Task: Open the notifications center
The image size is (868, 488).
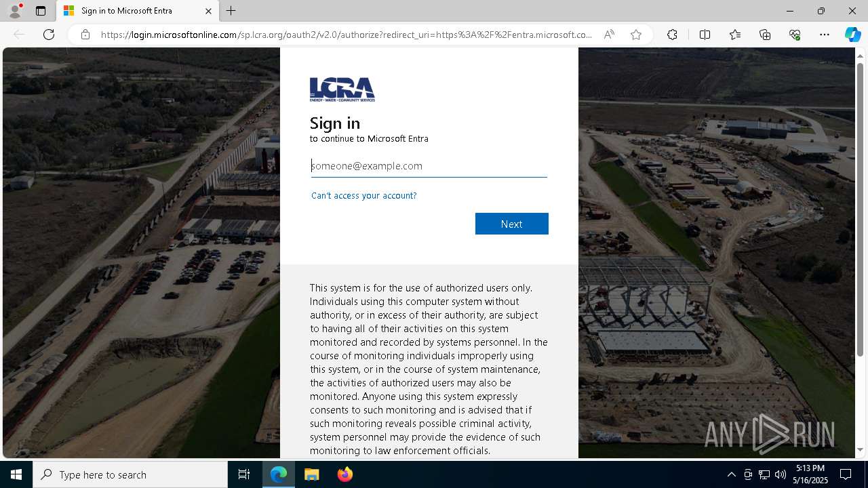Action: pyautogui.click(x=846, y=474)
